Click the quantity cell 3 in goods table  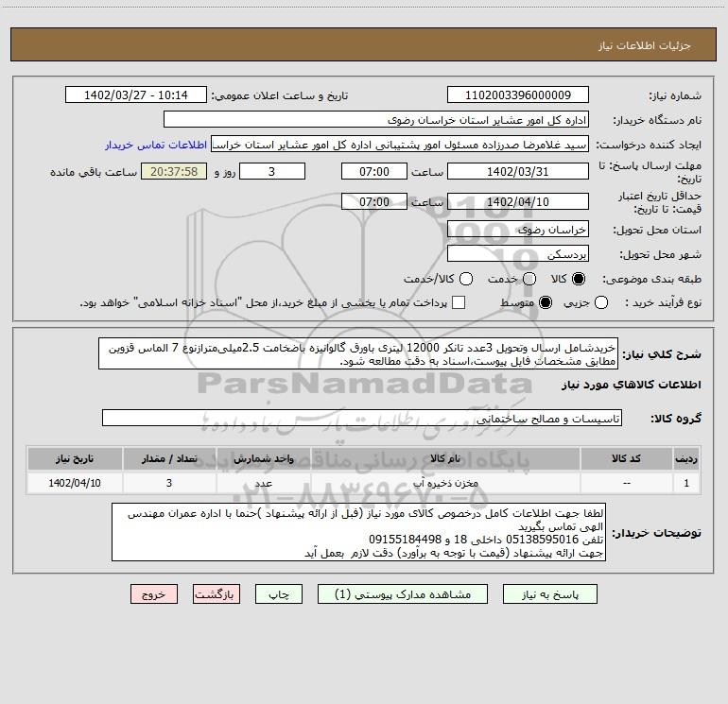tap(169, 483)
